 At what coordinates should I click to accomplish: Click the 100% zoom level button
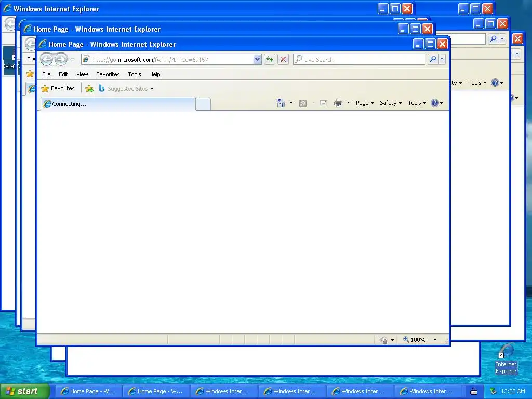[414, 340]
